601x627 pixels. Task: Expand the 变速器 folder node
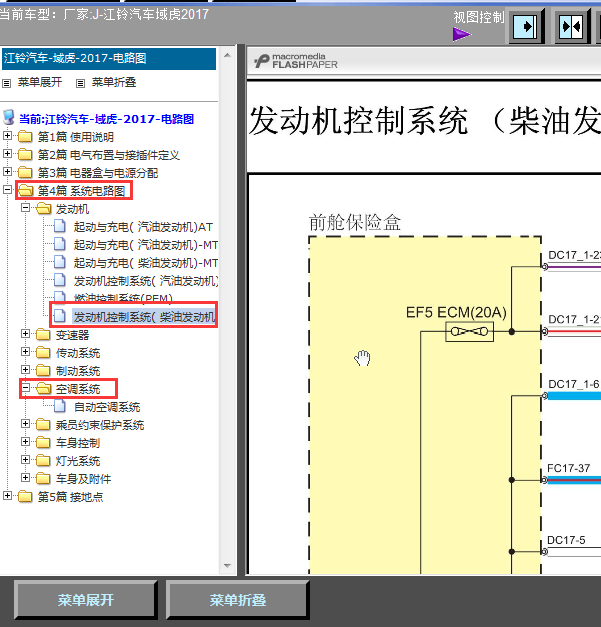[x=26, y=333]
